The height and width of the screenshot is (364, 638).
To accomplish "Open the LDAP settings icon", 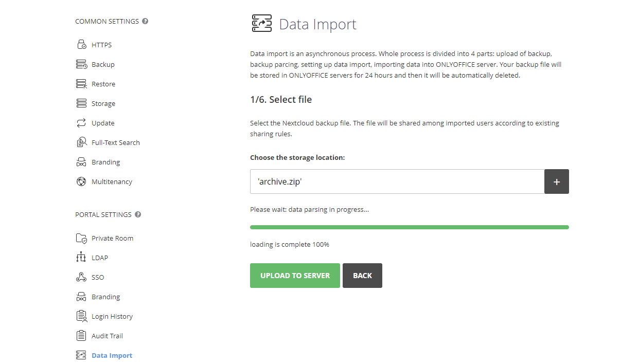I will click(81, 257).
